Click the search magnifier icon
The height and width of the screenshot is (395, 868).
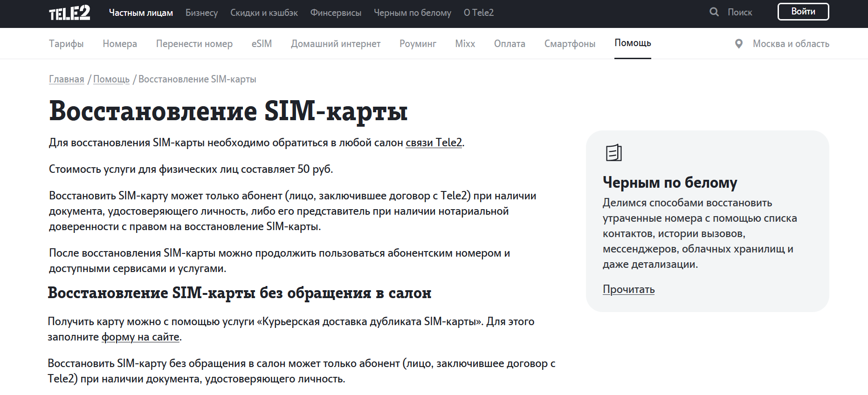pyautogui.click(x=714, y=12)
